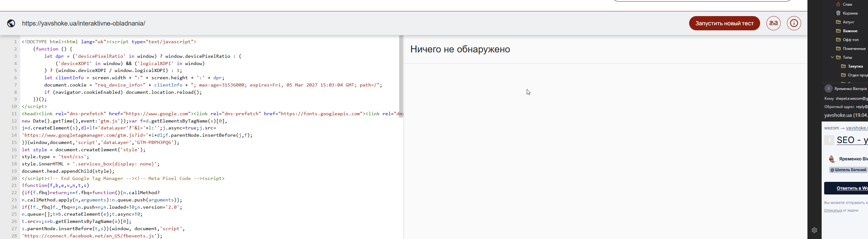Click the let clientInfo code line
The image size is (868, 239).
[134, 78]
